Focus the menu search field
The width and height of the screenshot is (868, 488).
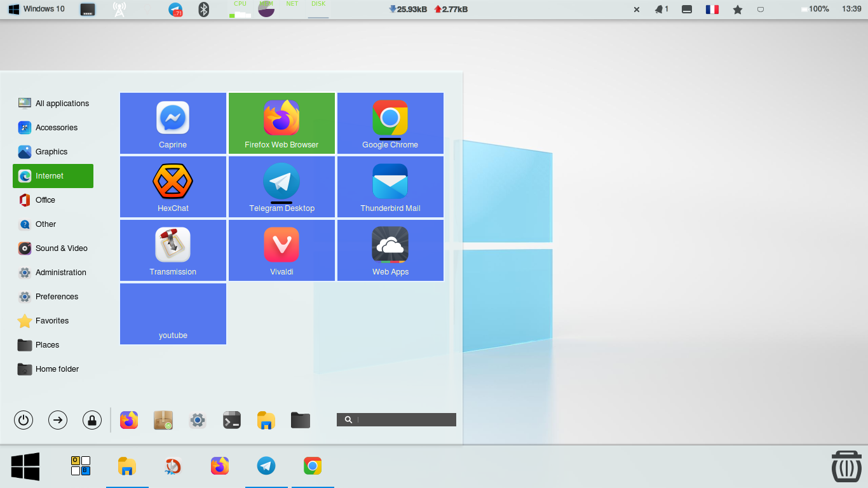coord(397,420)
